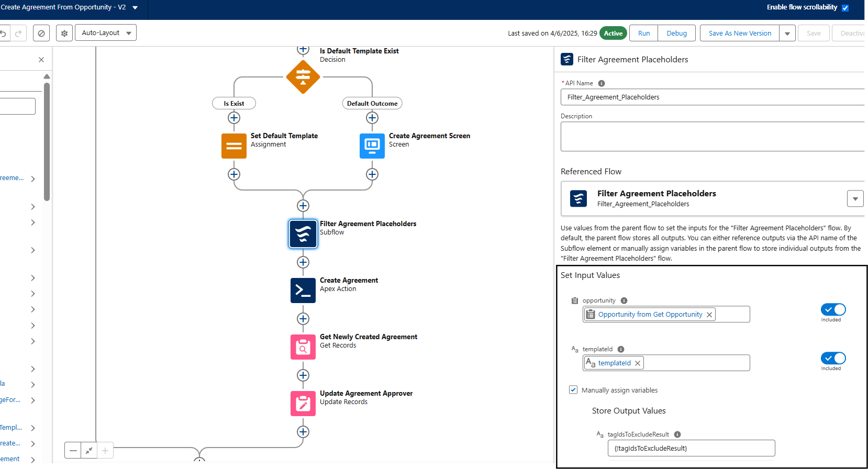Remove the templateId pill value
The width and height of the screenshot is (868, 469).
coord(638,363)
